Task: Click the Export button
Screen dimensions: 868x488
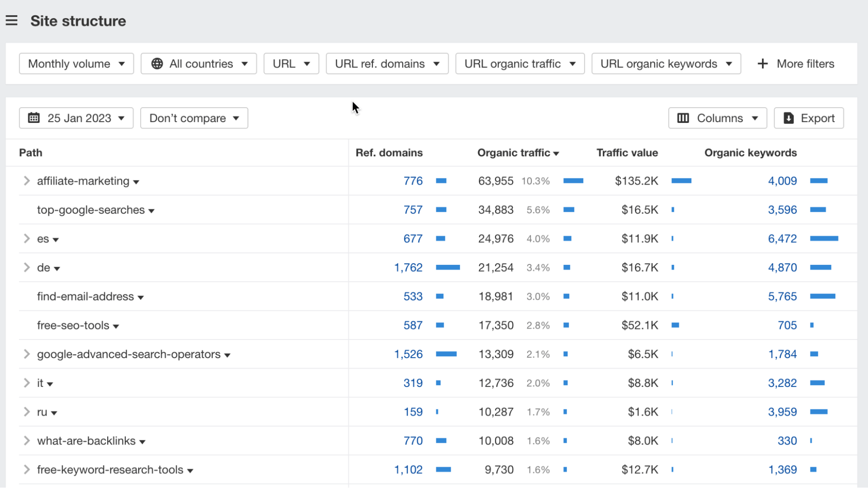Action: coord(809,118)
